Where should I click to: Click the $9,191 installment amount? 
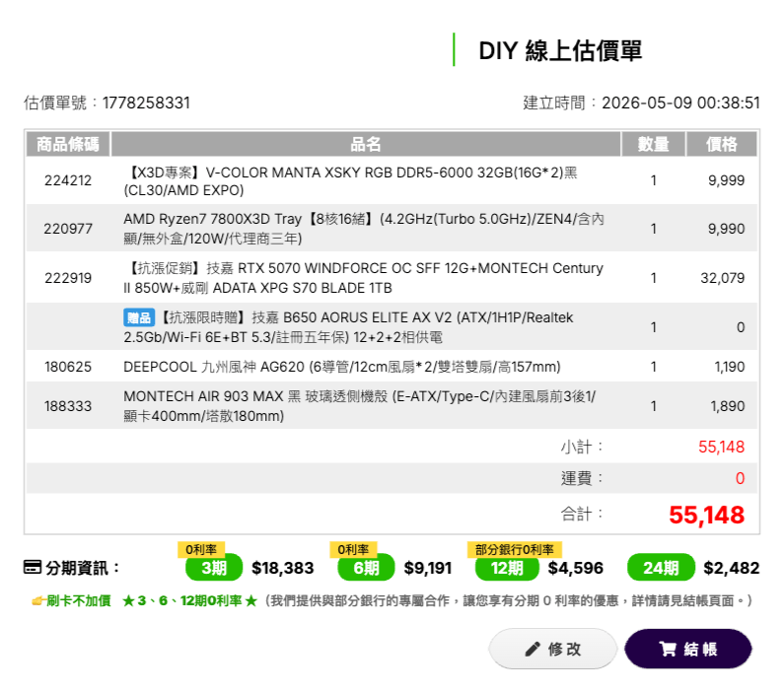(427, 568)
